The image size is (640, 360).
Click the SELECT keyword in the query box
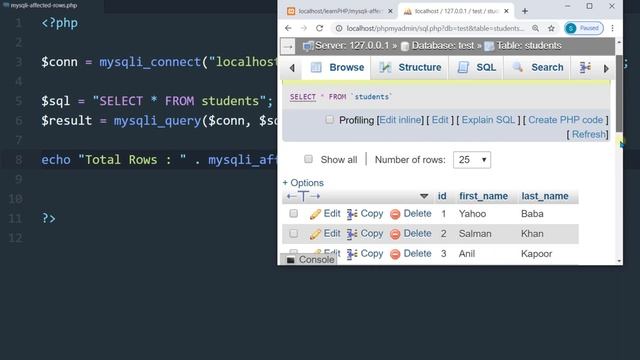point(303,97)
